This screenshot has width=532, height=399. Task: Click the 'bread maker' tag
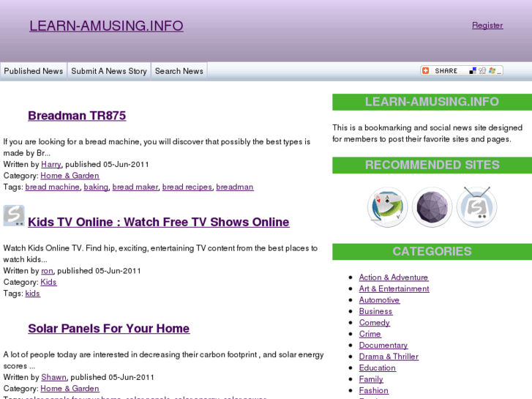[x=135, y=187]
